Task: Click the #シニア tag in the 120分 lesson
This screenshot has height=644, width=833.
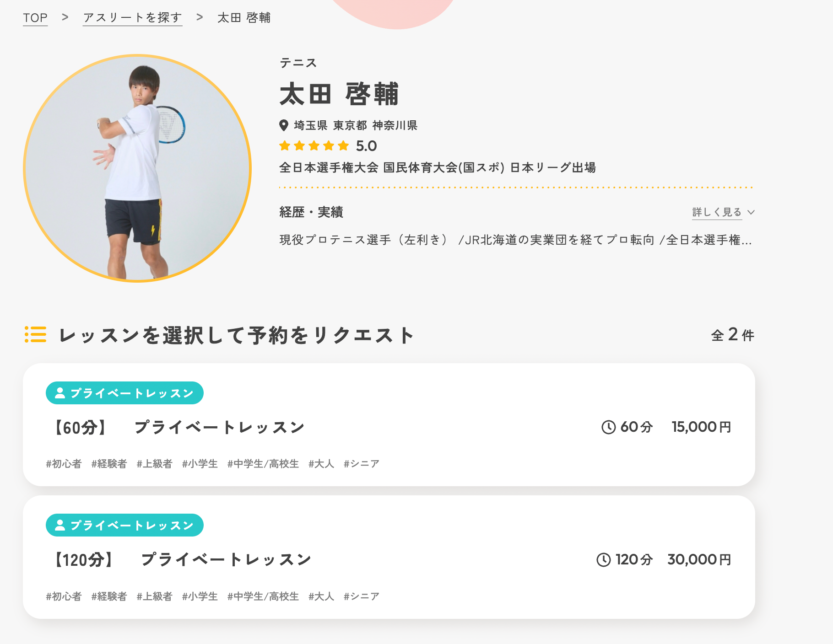Action: click(362, 596)
